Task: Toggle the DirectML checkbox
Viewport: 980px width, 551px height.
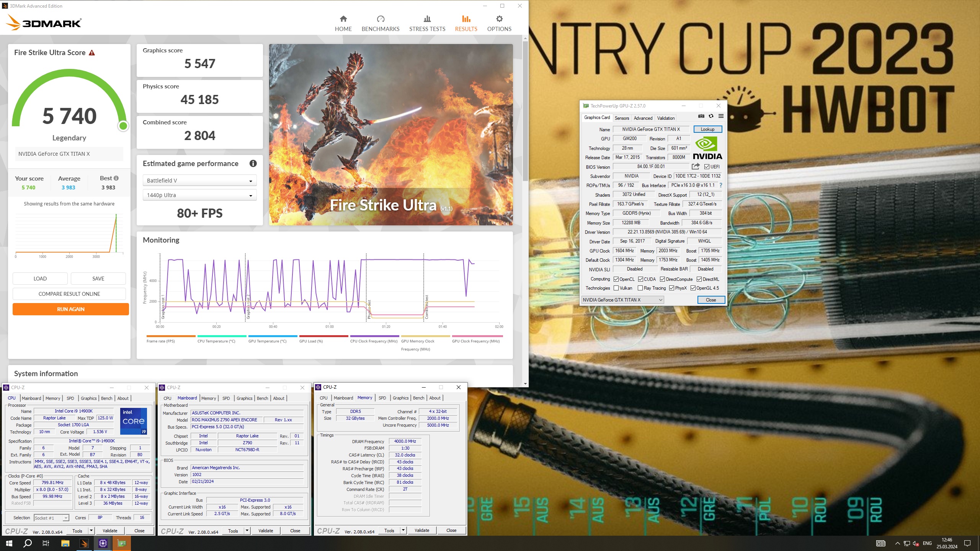Action: [x=699, y=279]
